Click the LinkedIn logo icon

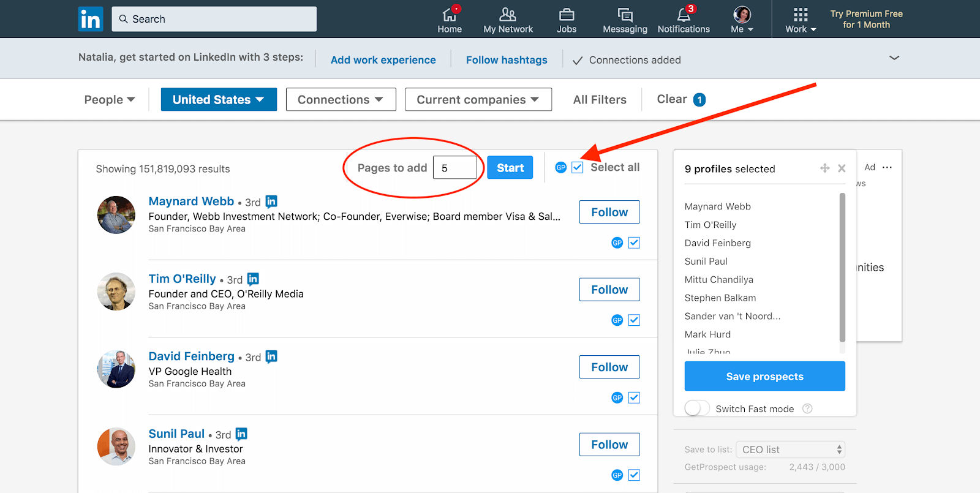point(91,19)
